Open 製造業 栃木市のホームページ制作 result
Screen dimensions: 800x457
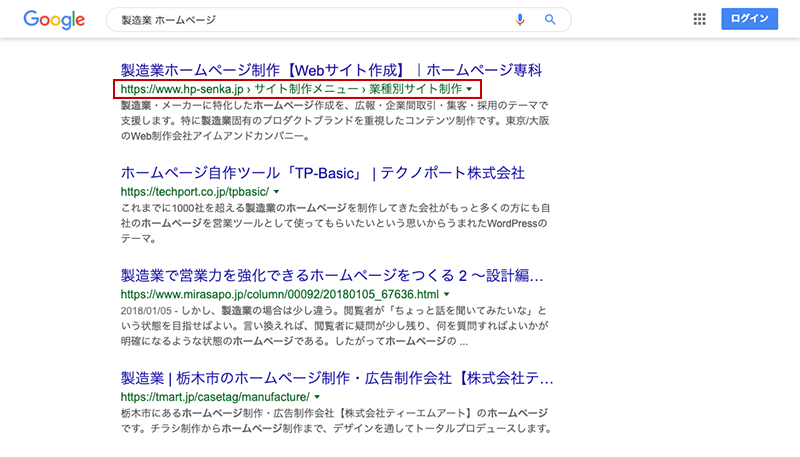click(x=337, y=378)
